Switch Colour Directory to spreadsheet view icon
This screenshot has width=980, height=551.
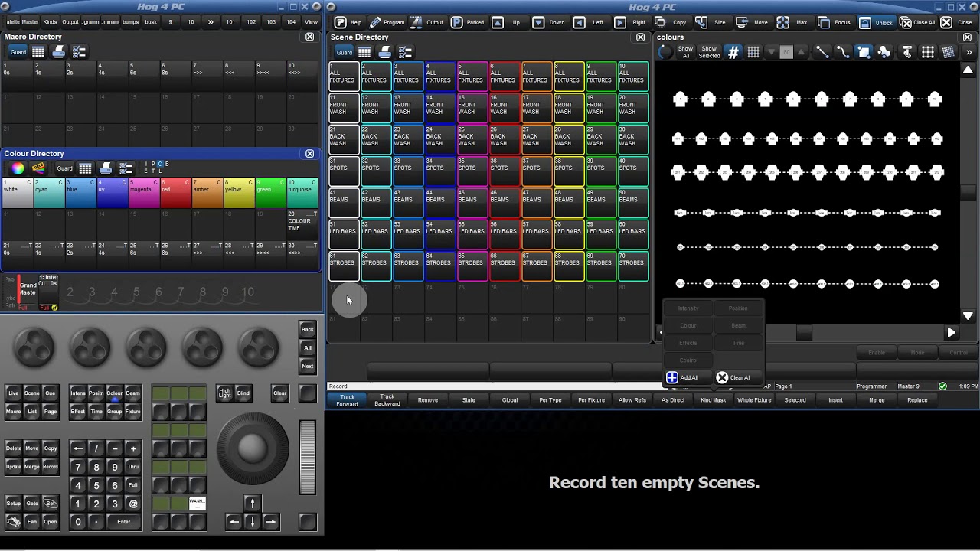click(86, 168)
